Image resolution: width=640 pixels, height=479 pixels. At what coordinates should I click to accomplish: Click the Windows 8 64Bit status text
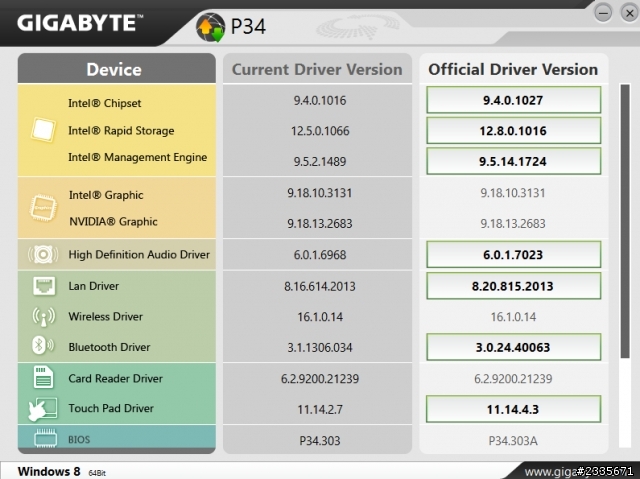61,471
